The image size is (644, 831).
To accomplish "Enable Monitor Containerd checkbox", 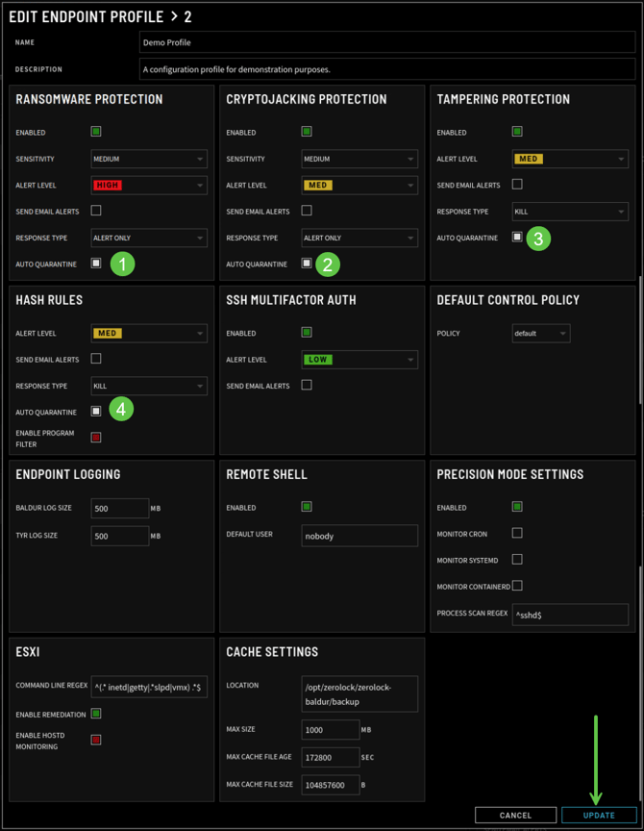I will 517,586.
